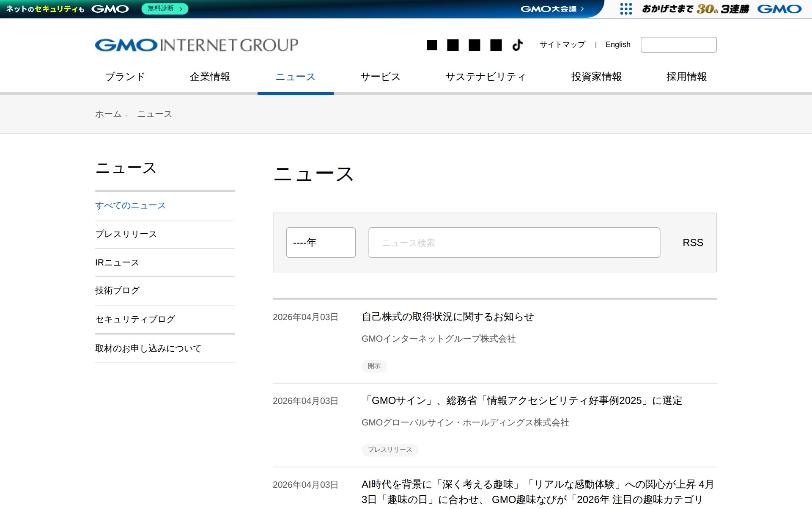Open the dotted grid icon near the 30th banner
812x508 pixels.
[625, 8]
